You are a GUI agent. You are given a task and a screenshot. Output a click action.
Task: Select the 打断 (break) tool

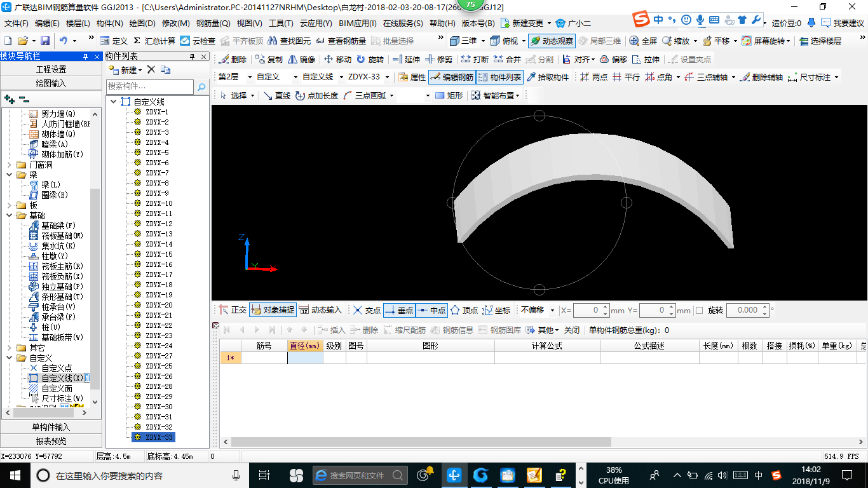(x=475, y=59)
